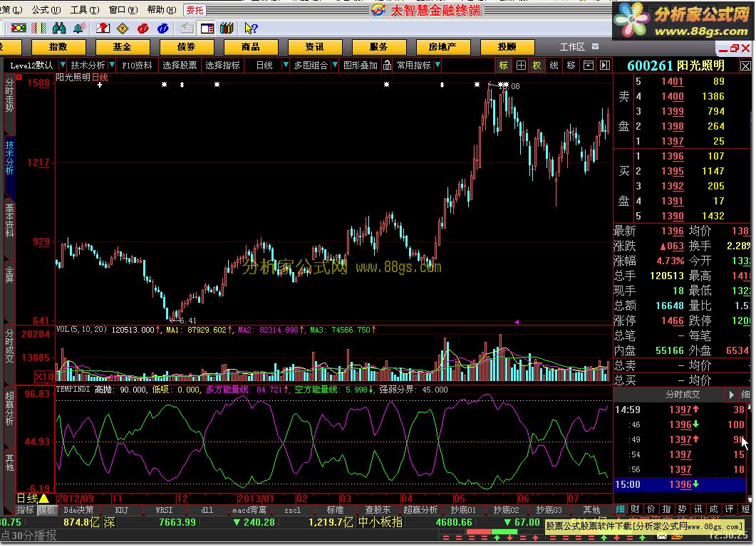756x547 pixels.
Task: Click the 线 draw line icon
Action: click(x=554, y=65)
